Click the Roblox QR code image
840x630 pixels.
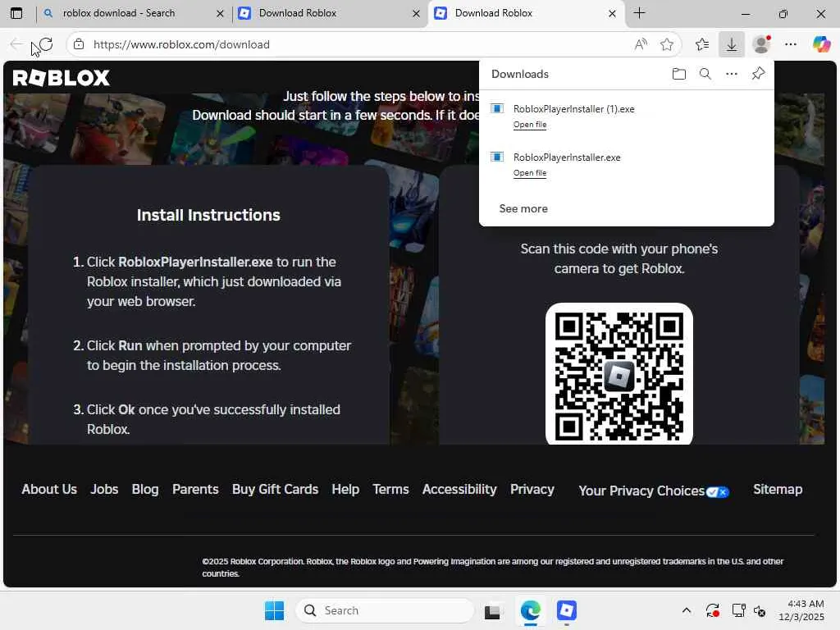pyautogui.click(x=619, y=374)
